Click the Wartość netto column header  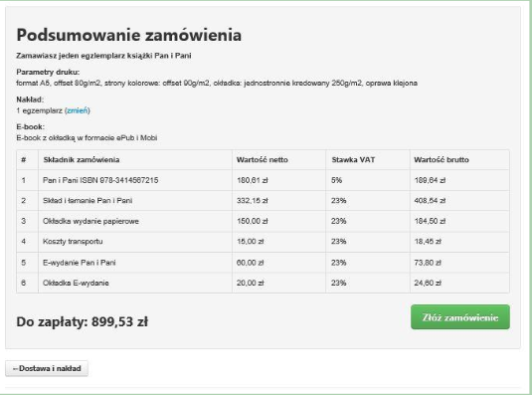pyautogui.click(x=262, y=160)
